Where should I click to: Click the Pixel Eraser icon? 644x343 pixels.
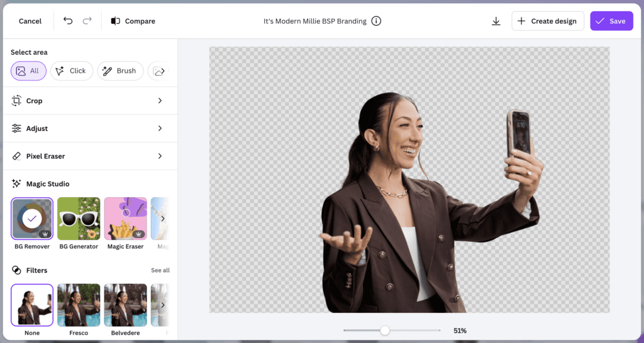pos(16,156)
